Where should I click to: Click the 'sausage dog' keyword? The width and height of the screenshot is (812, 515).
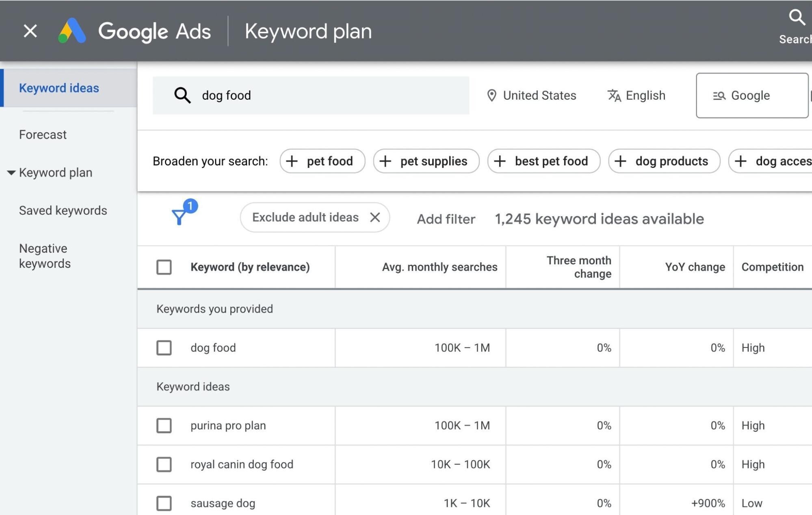223,503
